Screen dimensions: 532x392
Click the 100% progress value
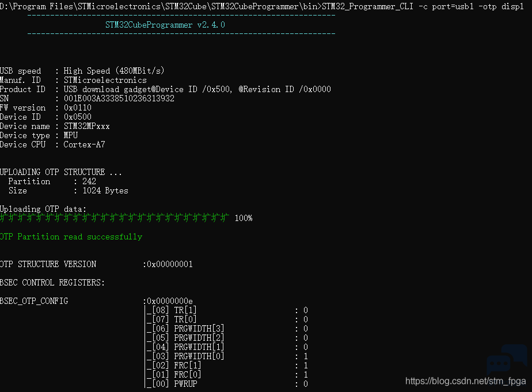(x=244, y=218)
